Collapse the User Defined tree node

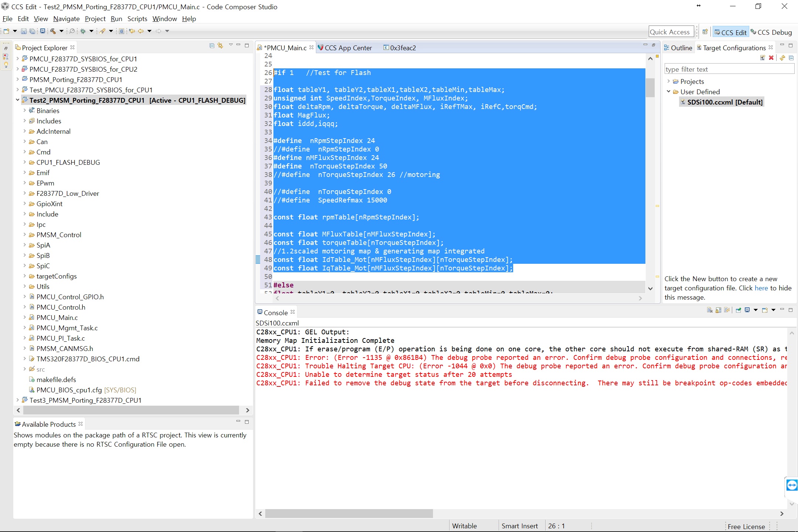pyautogui.click(x=668, y=92)
